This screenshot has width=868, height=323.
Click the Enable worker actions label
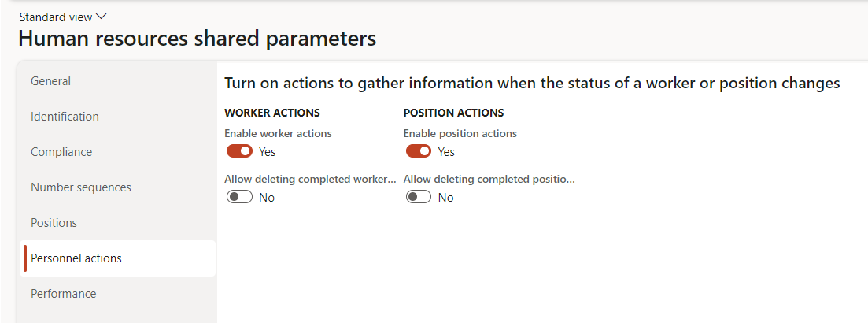click(278, 133)
